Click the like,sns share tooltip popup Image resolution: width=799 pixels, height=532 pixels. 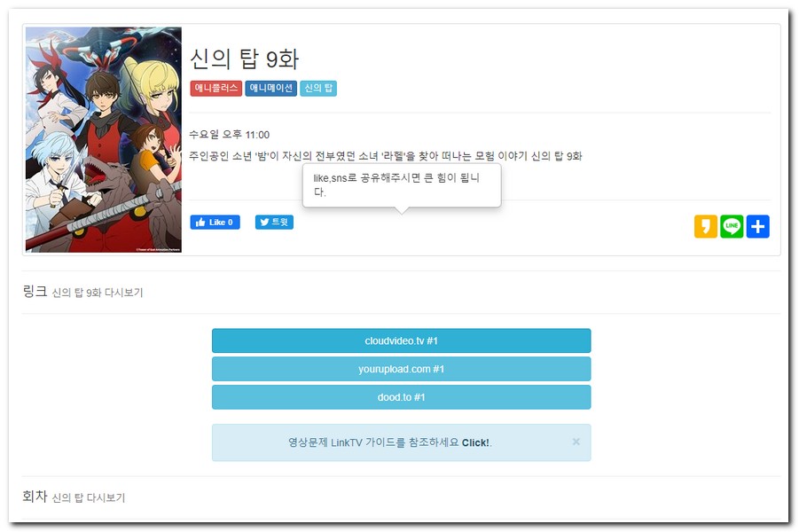click(402, 185)
